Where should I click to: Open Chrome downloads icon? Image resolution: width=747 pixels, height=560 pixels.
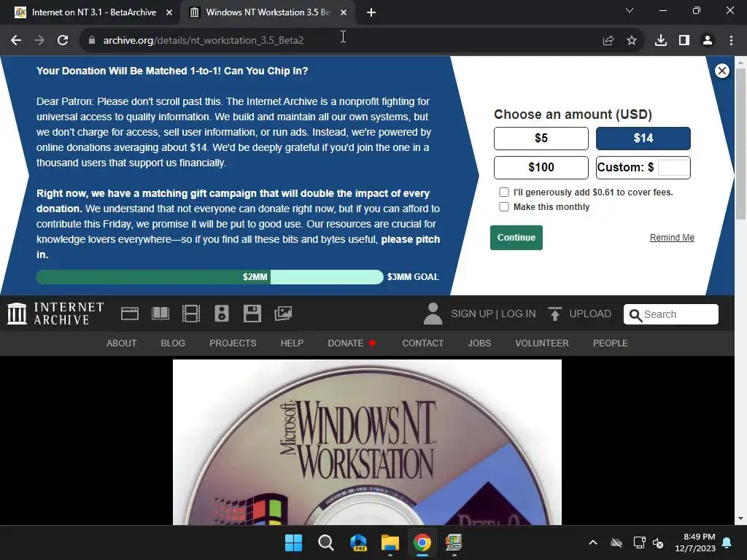tap(661, 41)
